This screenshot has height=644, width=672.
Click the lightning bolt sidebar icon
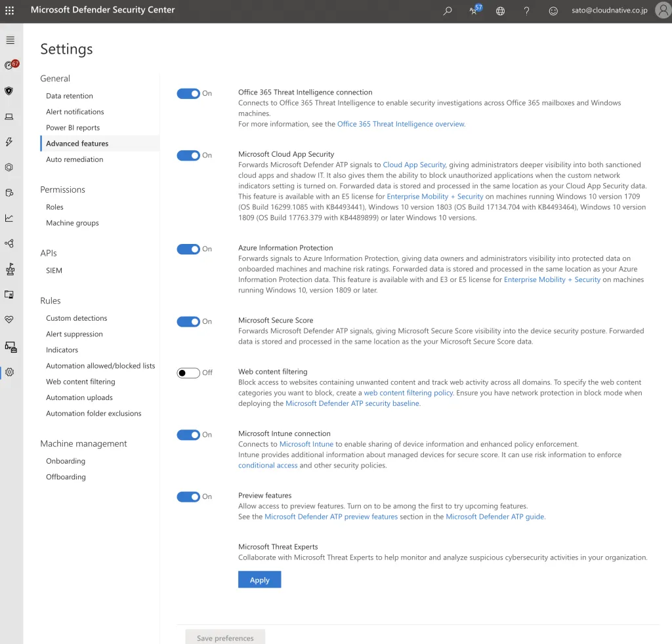9,142
